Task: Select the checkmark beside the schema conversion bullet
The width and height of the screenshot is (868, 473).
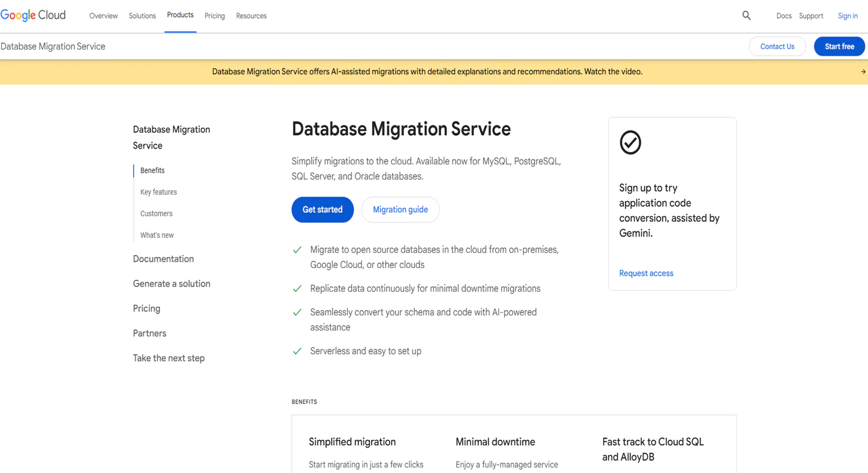Action: click(x=297, y=312)
